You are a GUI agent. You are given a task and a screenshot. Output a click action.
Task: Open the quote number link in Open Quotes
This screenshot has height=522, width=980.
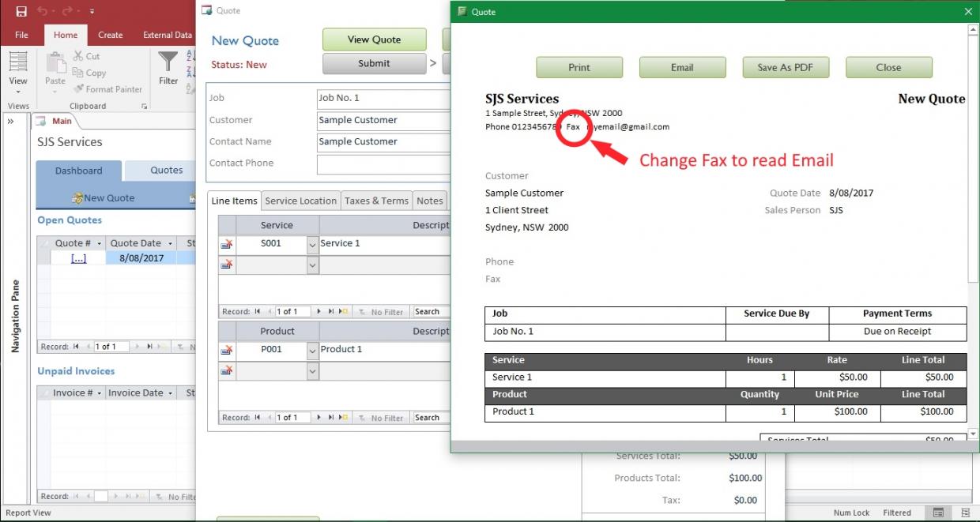point(79,258)
